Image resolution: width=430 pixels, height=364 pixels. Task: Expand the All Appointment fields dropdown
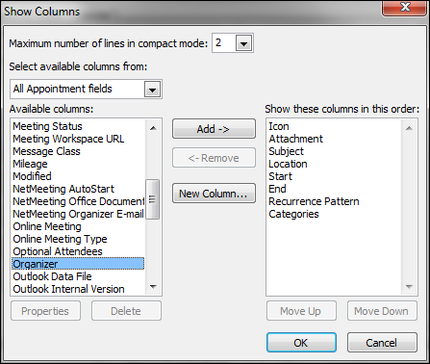click(152, 89)
